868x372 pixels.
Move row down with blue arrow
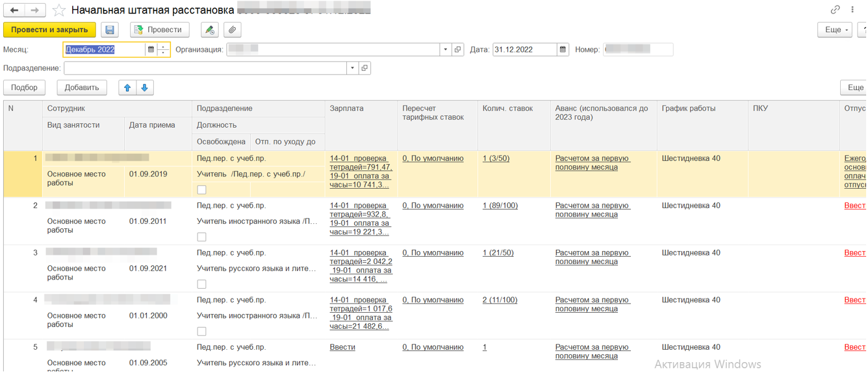pyautogui.click(x=144, y=88)
